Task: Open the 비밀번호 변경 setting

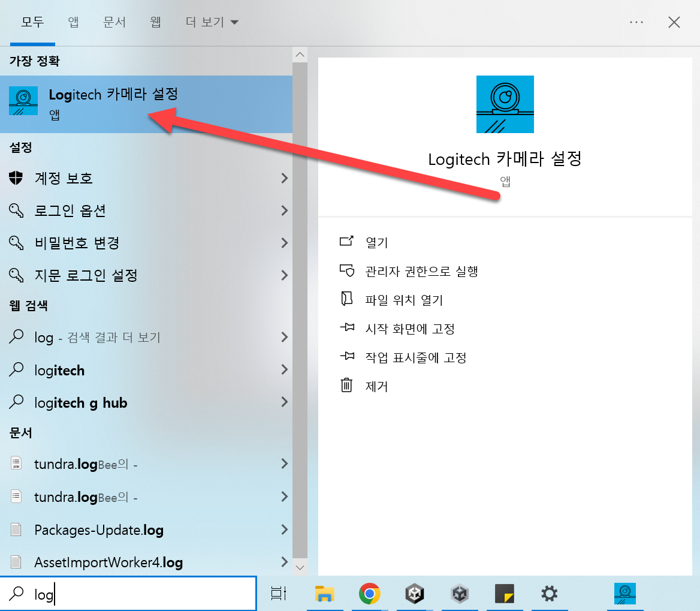Action: (146, 243)
